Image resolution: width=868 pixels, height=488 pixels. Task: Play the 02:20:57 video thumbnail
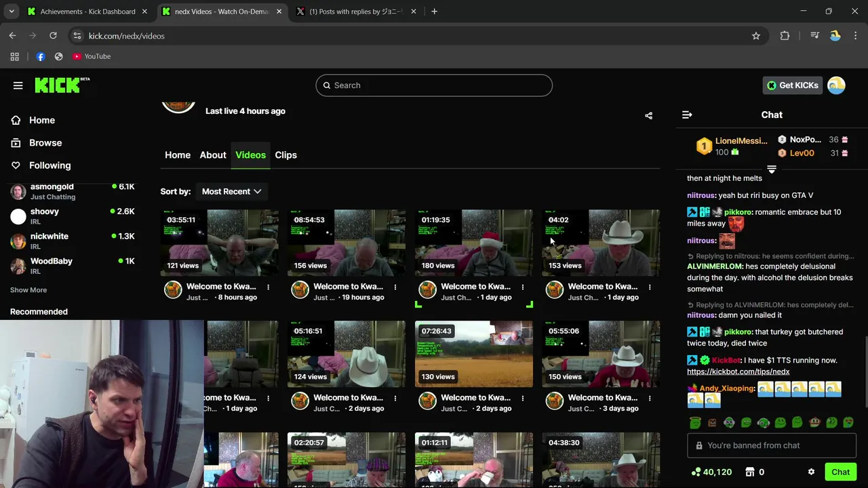click(x=347, y=460)
